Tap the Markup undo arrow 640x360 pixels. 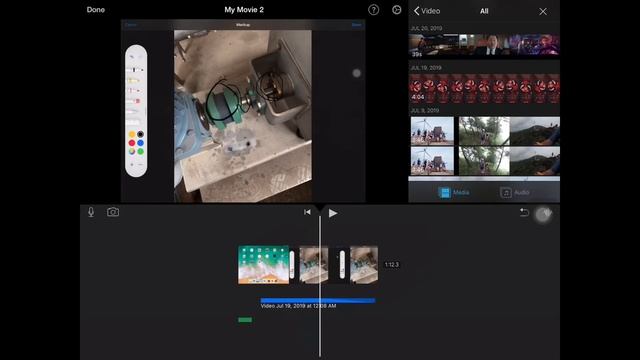(132, 56)
